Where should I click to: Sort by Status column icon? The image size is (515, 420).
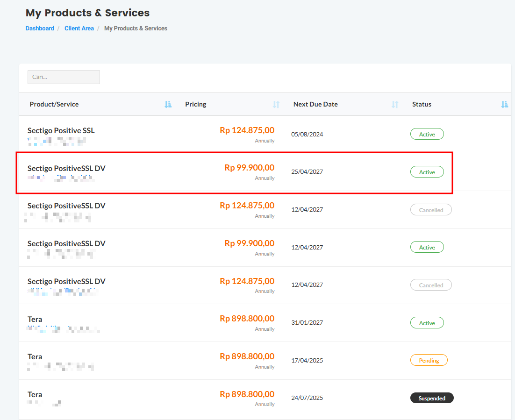tap(505, 105)
